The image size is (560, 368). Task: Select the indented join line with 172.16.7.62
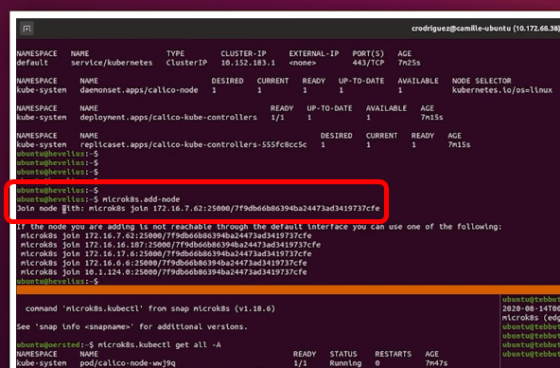(166, 236)
